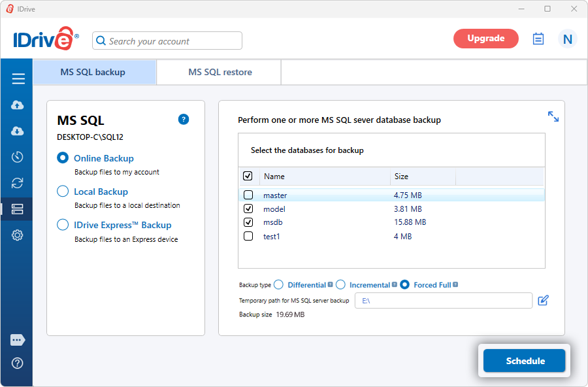Open the Server Backup sidebar icon
The image size is (588, 387).
[17, 209]
